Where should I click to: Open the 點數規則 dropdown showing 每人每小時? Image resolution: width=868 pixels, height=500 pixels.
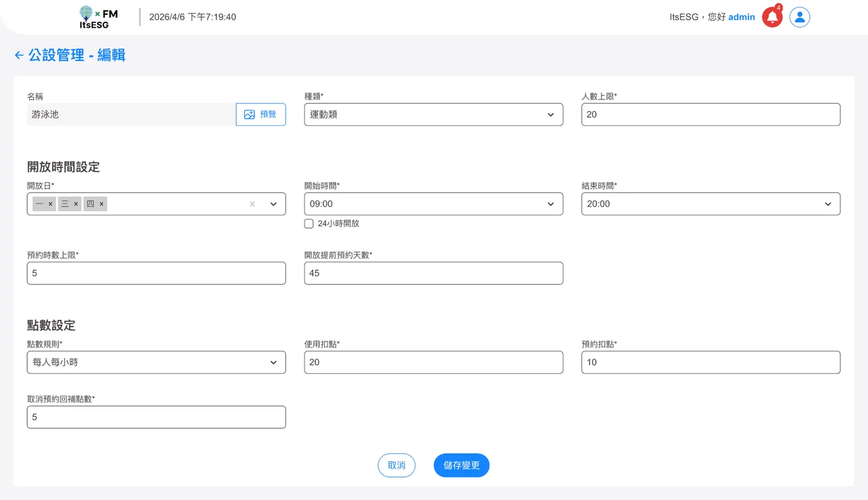156,362
